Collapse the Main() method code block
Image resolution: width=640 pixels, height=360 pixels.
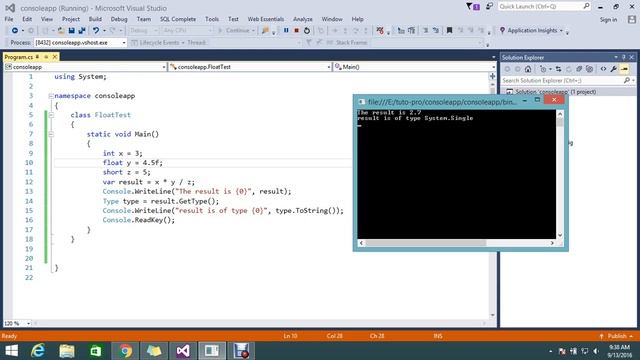[x=51, y=134]
